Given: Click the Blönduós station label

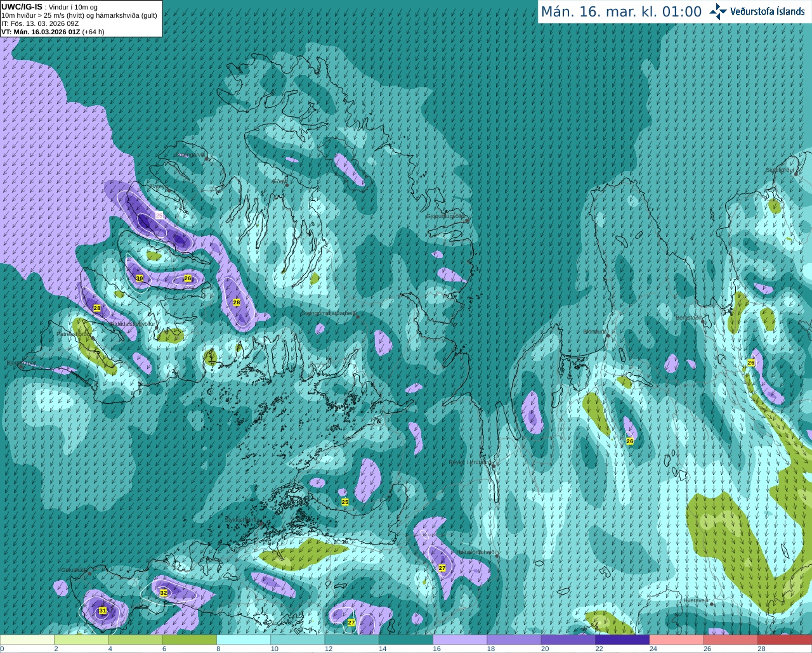Looking at the screenshot, I should 596,332.
